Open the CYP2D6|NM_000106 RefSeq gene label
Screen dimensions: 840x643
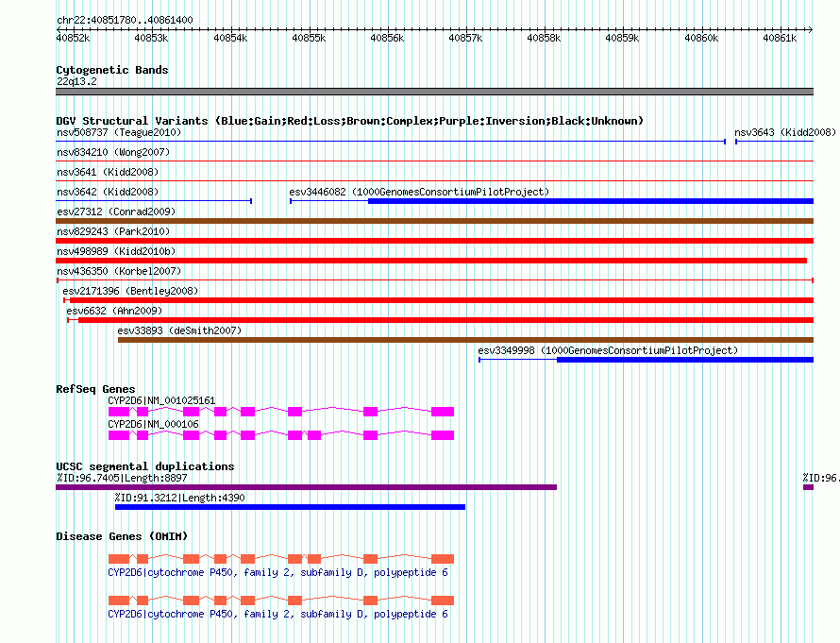pos(153,424)
